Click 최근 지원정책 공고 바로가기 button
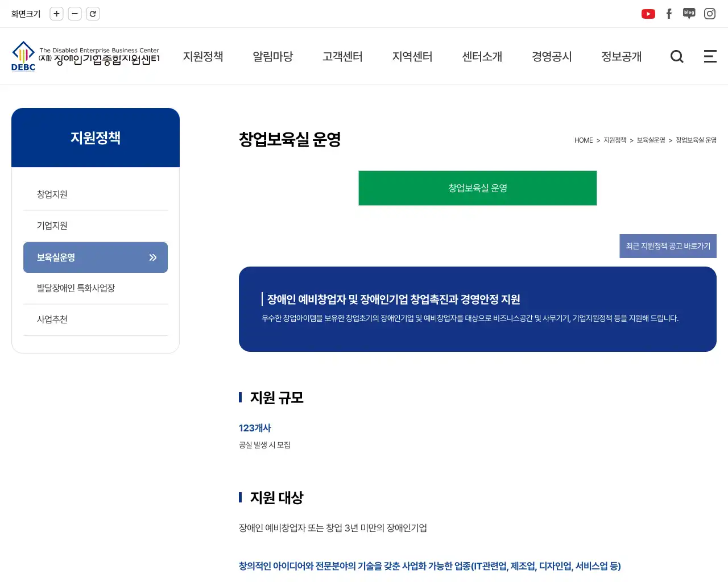 click(668, 246)
